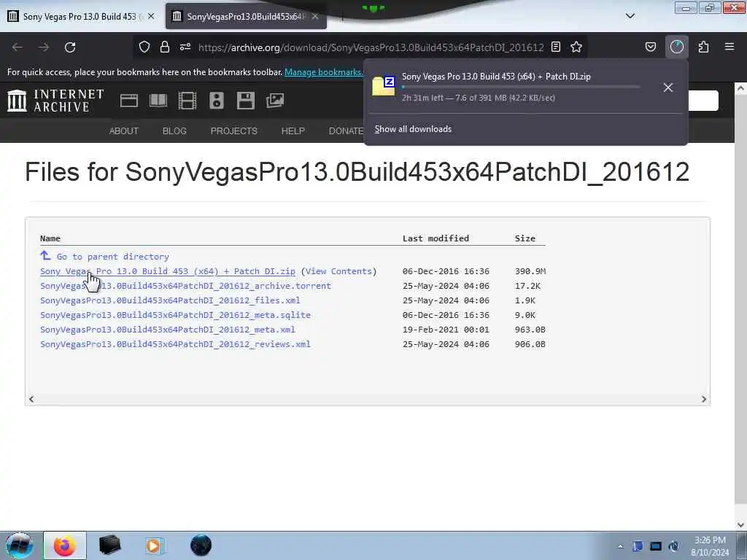Reload the current page
Screen dimensions: 747x560
coord(70,47)
